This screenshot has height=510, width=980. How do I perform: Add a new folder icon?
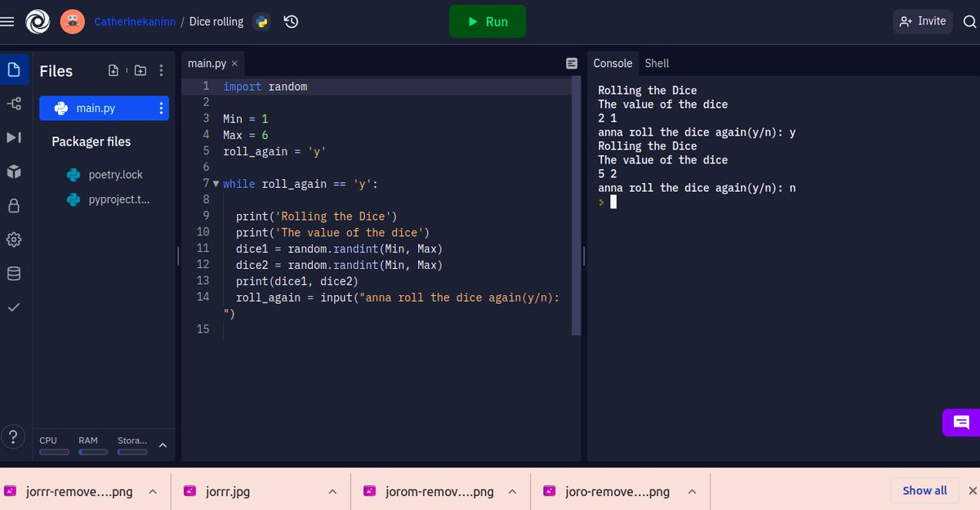(140, 71)
